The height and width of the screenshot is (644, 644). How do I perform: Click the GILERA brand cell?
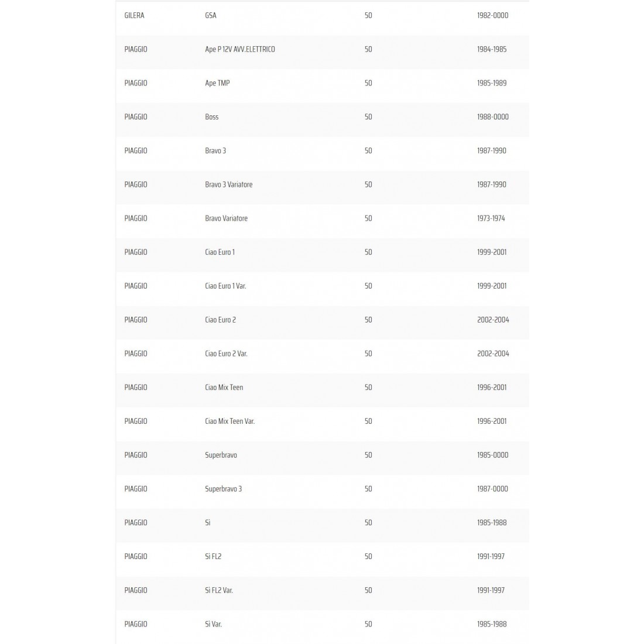click(x=134, y=15)
